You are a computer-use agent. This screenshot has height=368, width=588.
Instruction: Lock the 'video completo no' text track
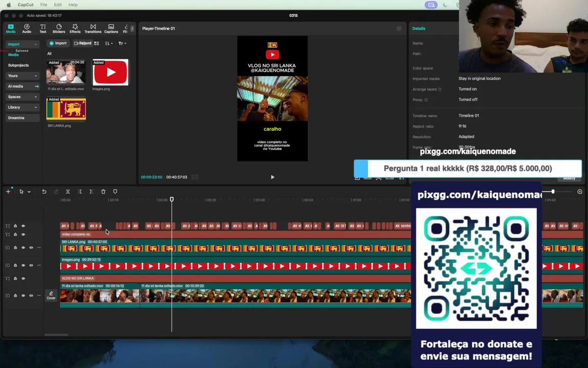[15, 235]
